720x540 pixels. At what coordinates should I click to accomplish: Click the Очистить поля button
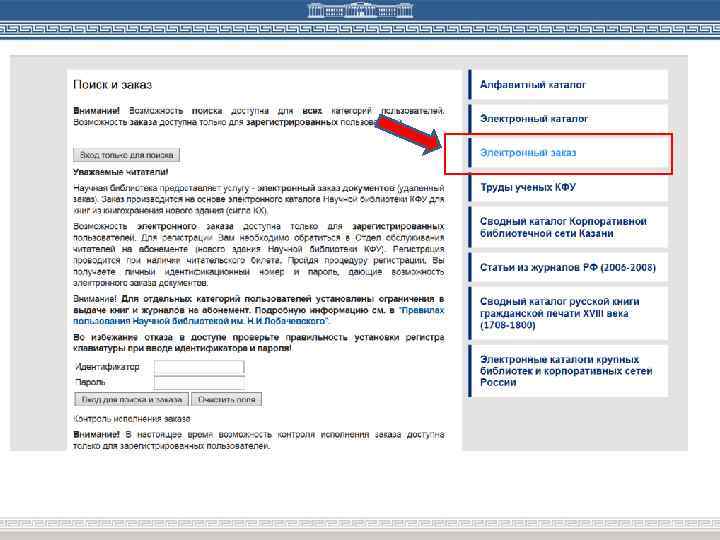[226, 399]
